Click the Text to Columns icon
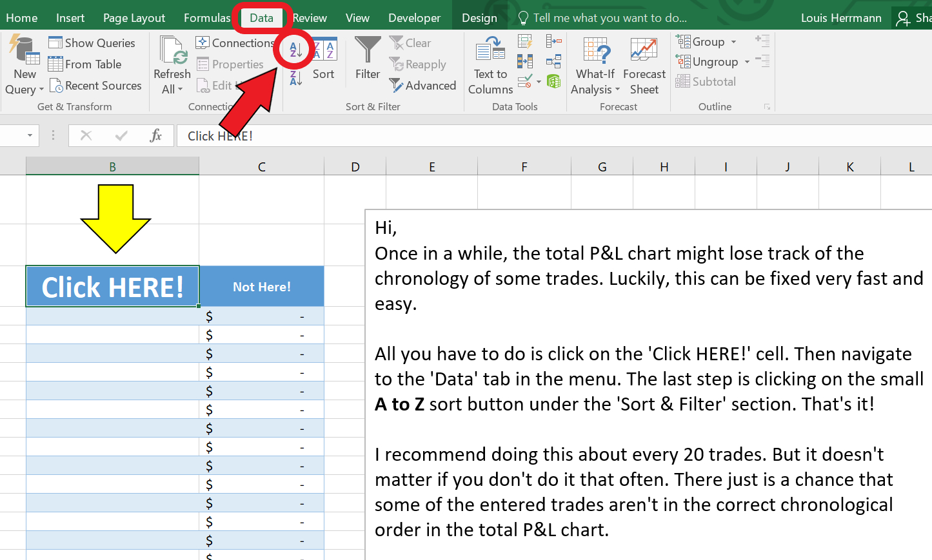 tap(490, 64)
